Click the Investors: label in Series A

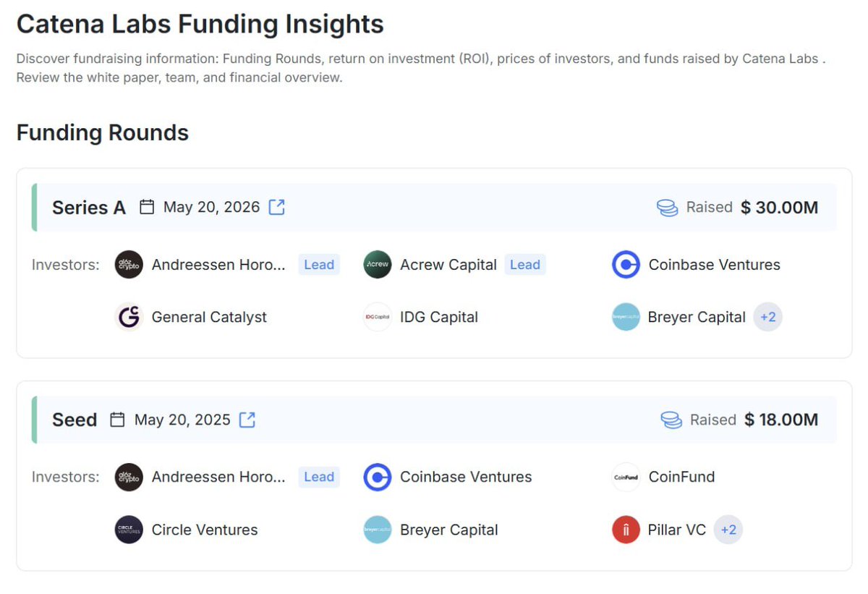(x=66, y=265)
